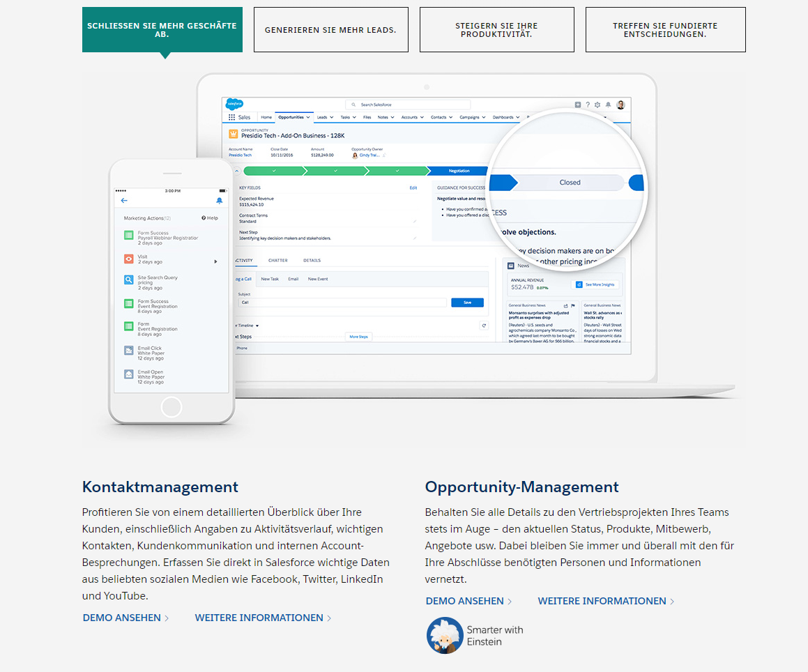Click the refresh icon beside Timeline

click(483, 325)
